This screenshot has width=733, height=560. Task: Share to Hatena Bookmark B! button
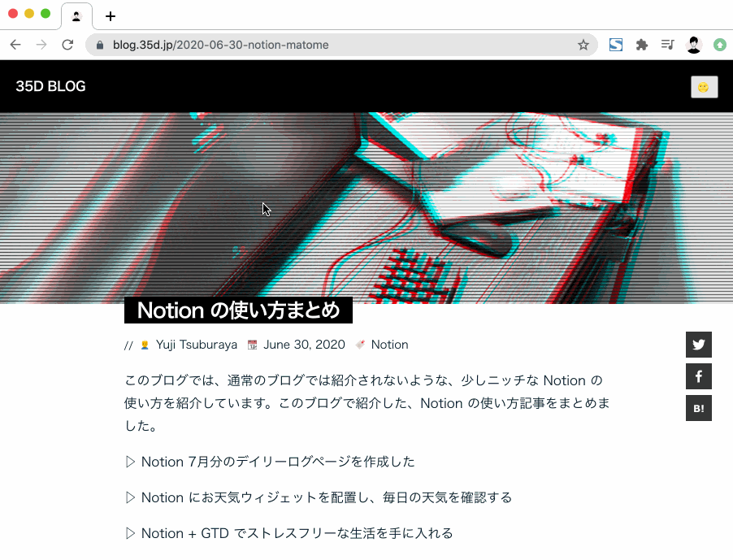tap(698, 408)
